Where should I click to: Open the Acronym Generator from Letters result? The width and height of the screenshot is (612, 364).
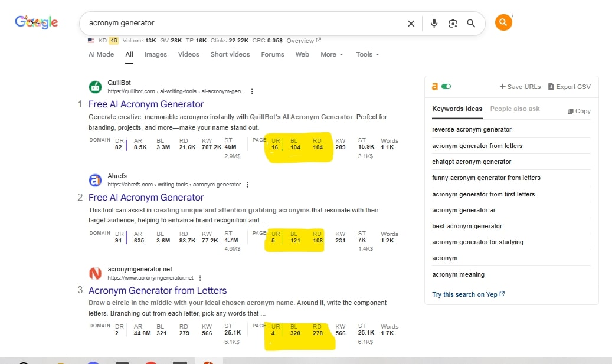(x=158, y=290)
